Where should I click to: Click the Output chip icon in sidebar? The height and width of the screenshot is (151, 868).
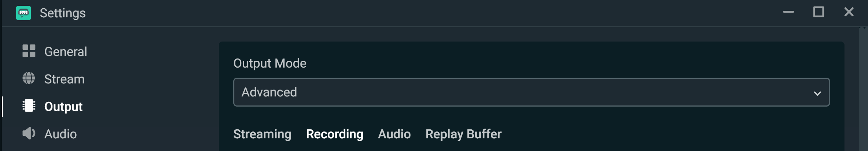pos(29,106)
